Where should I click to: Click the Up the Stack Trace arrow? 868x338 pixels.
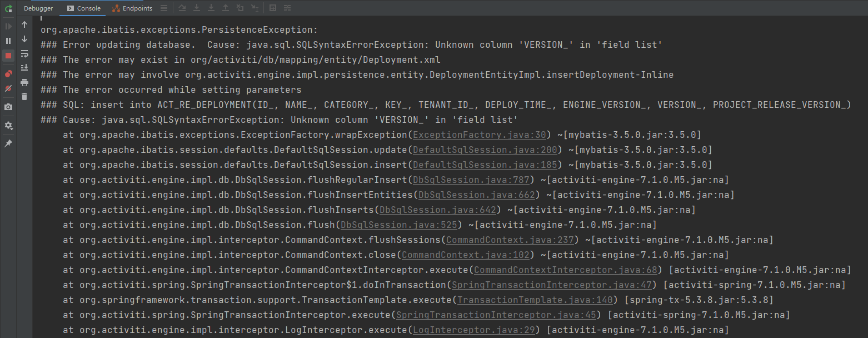[x=24, y=24]
